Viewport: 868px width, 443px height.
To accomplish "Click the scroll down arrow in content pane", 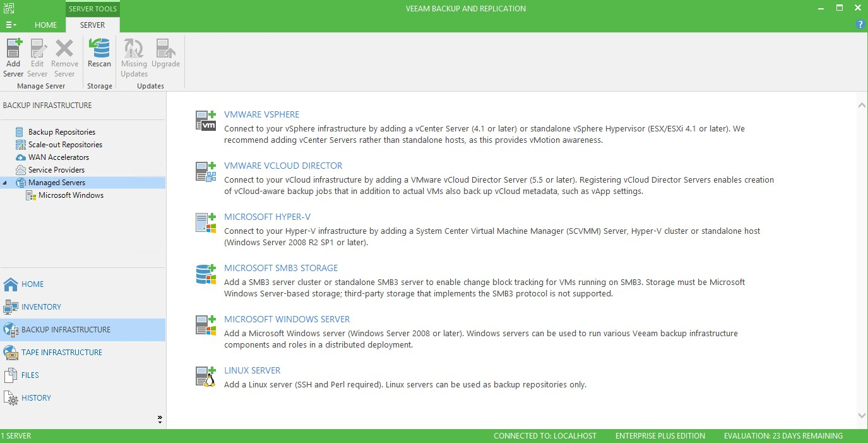I will [x=862, y=415].
